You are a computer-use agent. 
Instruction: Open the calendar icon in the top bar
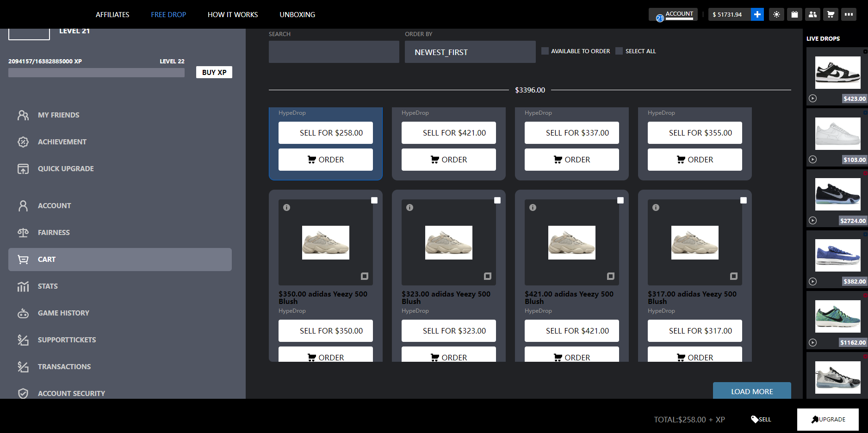(x=794, y=14)
